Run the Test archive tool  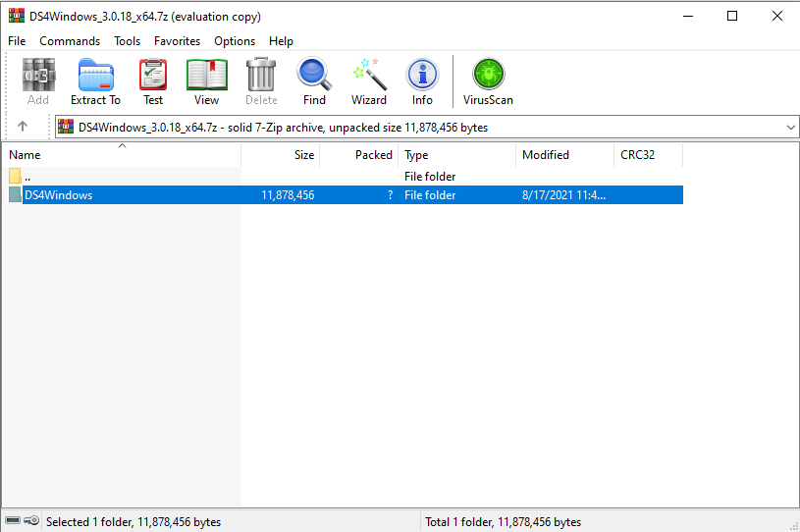click(x=153, y=75)
